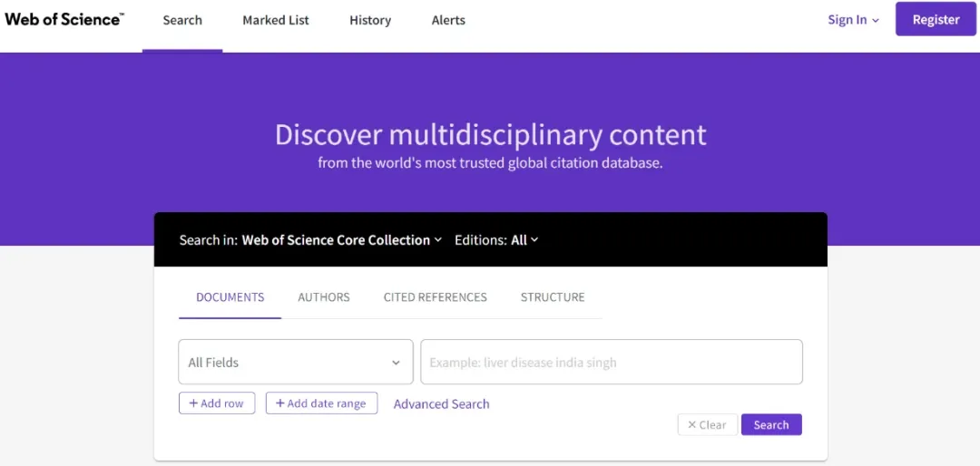Switch to the AUTHORS tab
This screenshot has height=466, width=980.
click(x=324, y=297)
